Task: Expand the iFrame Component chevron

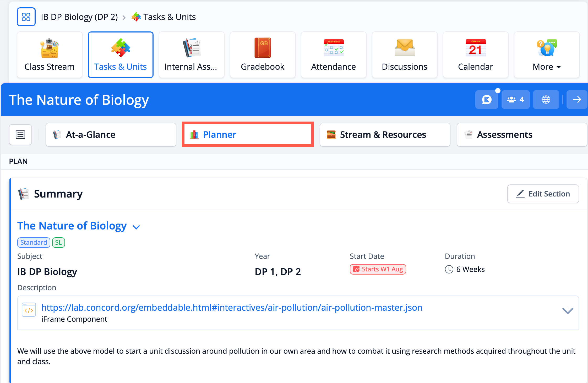Action: point(568,311)
